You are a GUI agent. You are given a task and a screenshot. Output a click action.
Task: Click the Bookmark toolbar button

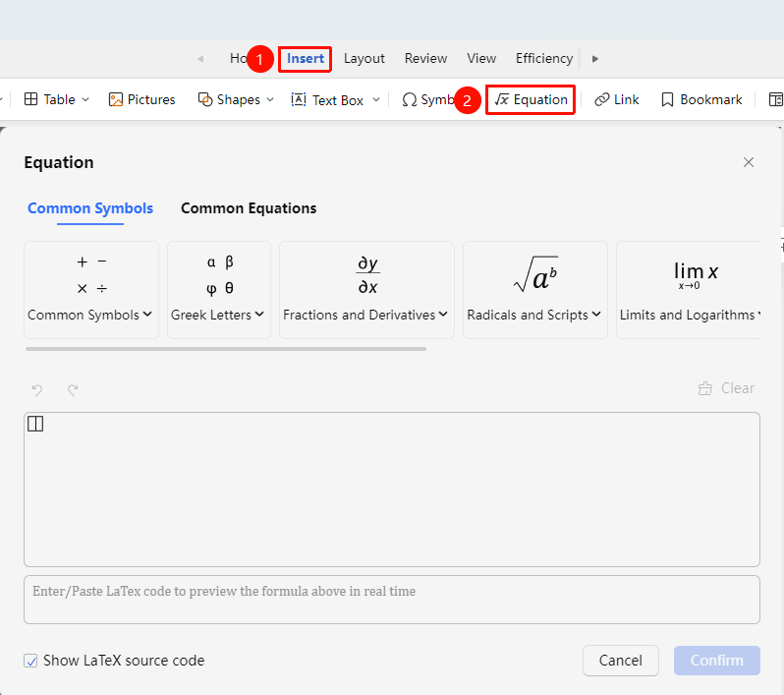701,99
